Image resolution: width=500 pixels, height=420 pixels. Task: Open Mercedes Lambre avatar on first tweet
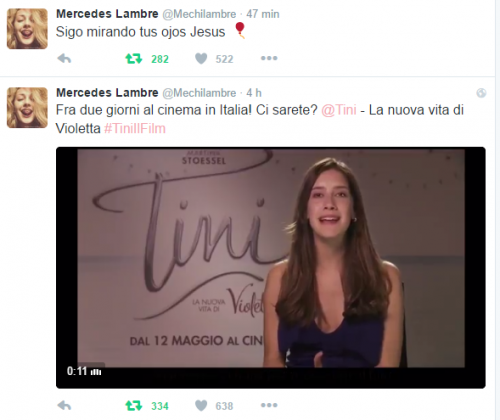[27, 29]
